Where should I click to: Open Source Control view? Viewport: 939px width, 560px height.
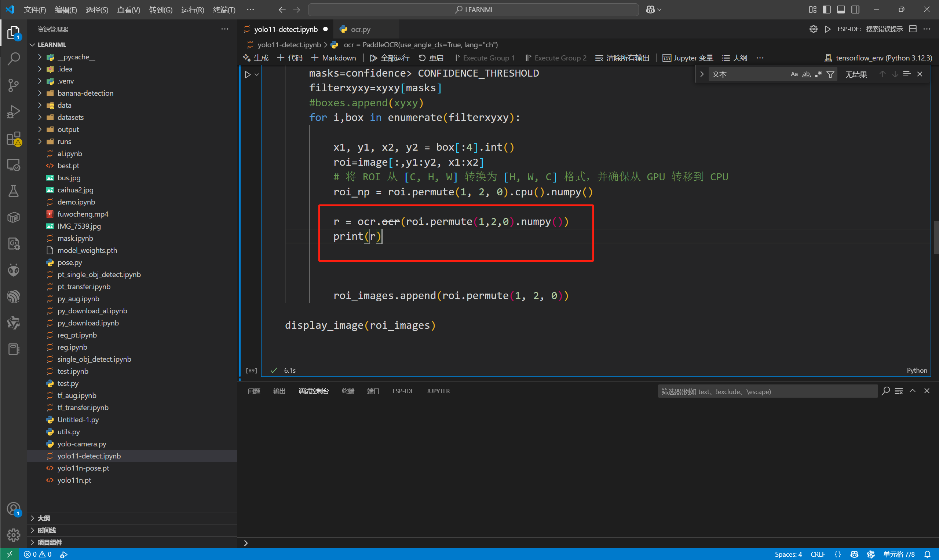[14, 85]
